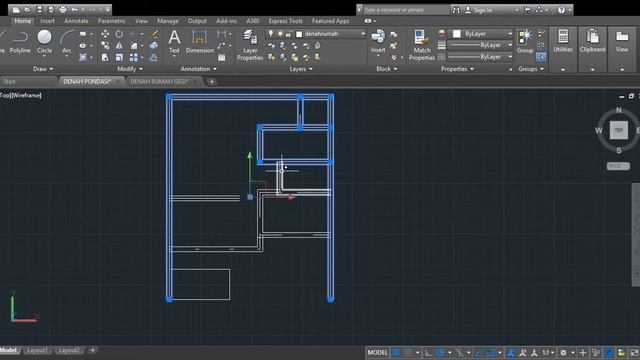Expand the Groups panel

point(531,69)
